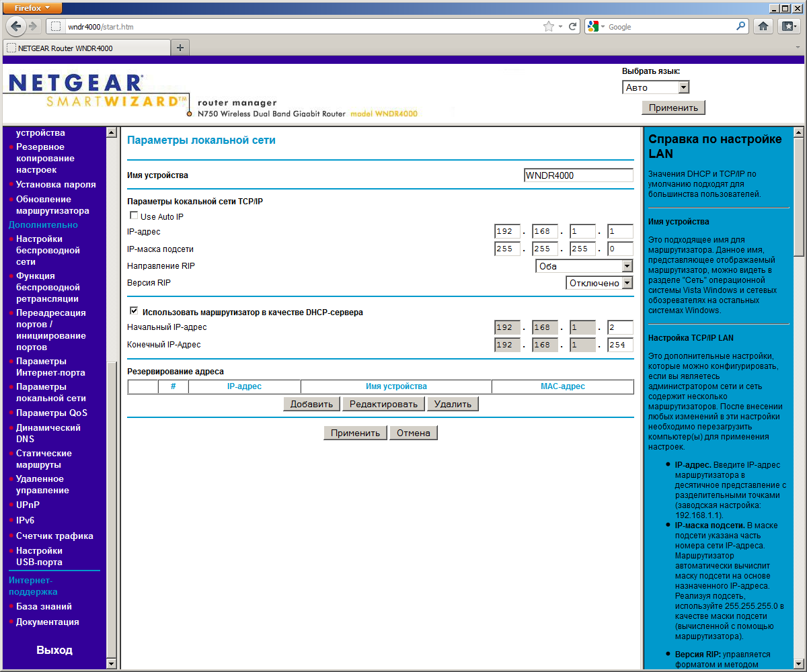The width and height of the screenshot is (807, 672).
Task: Open Параметры QoS in sidebar
Action: [x=52, y=413]
